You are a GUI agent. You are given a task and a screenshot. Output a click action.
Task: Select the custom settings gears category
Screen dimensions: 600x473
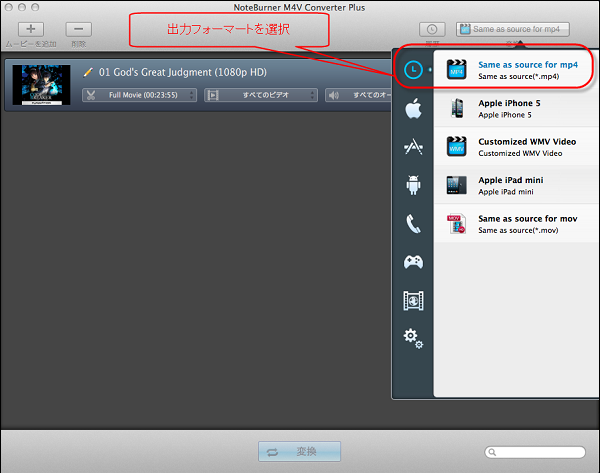point(413,338)
